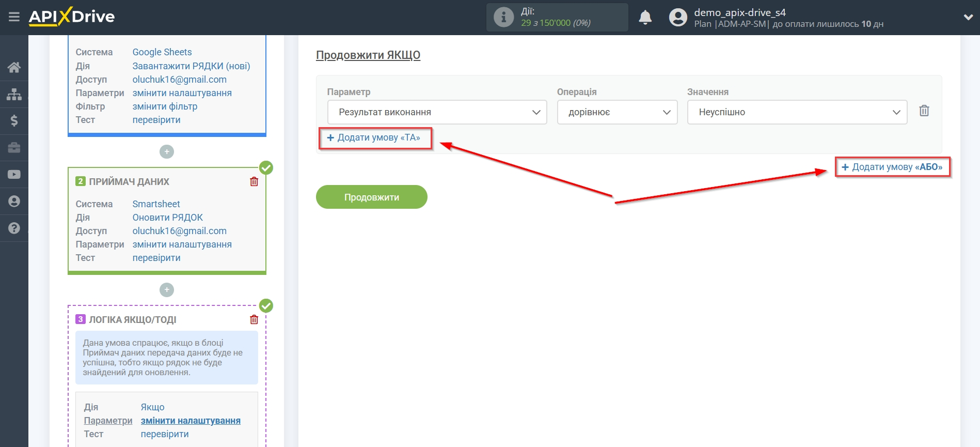Open the home icon in sidebar
The image size is (980, 447).
[x=14, y=67]
